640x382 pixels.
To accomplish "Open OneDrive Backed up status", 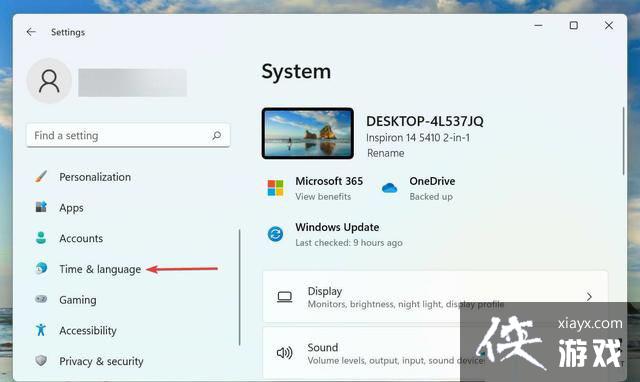I will [x=431, y=196].
